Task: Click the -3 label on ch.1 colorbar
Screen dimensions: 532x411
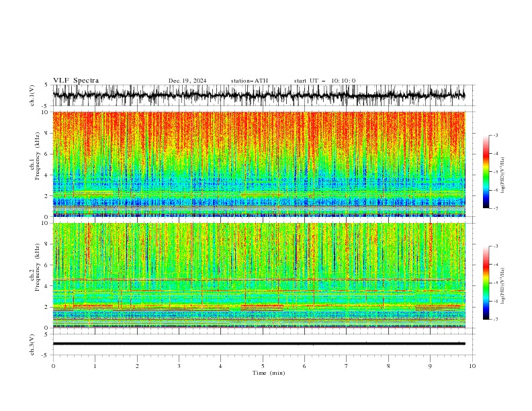Action: click(x=495, y=135)
